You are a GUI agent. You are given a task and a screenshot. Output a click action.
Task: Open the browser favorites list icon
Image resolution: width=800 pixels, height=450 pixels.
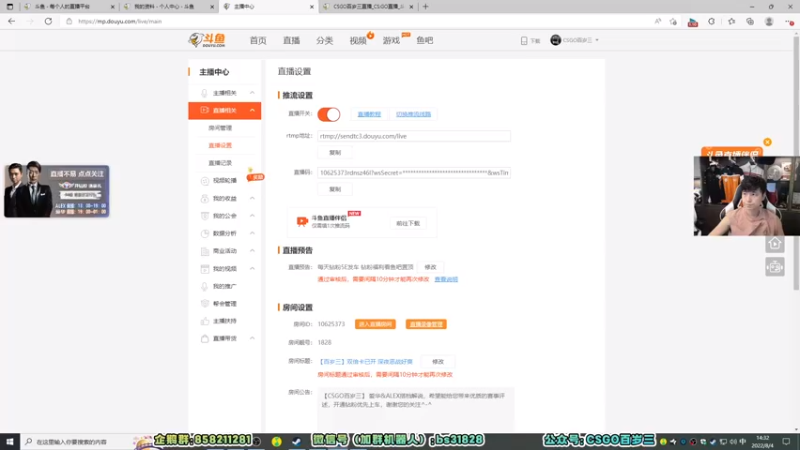point(732,21)
